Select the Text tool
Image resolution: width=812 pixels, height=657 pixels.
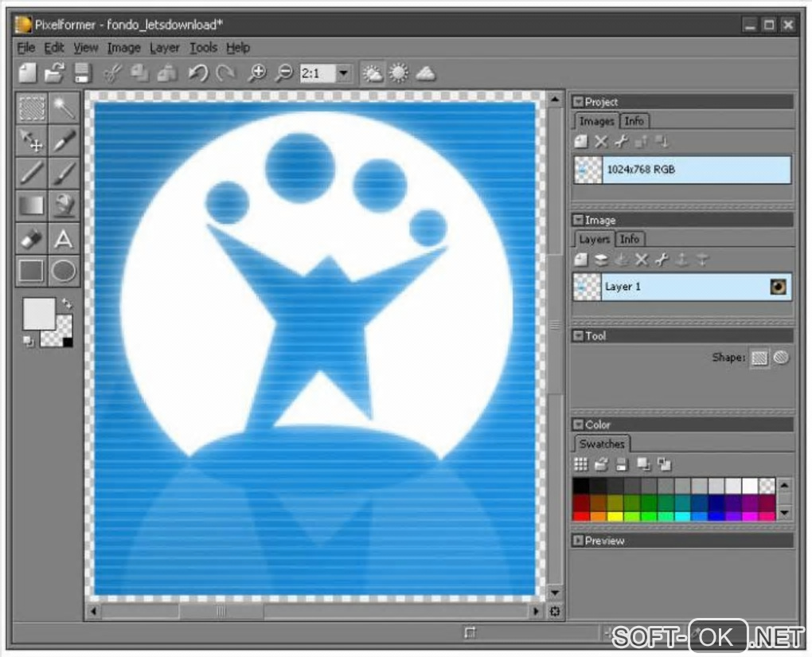pyautogui.click(x=64, y=238)
